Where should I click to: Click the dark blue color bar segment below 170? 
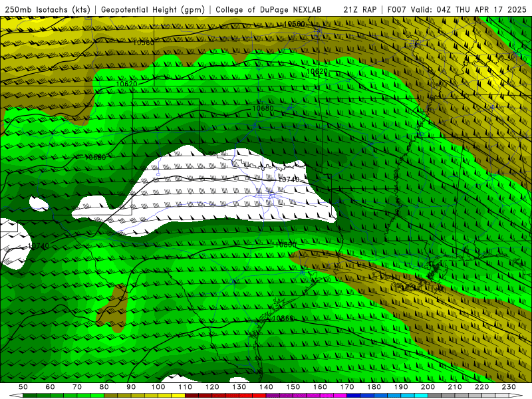pos(354,396)
